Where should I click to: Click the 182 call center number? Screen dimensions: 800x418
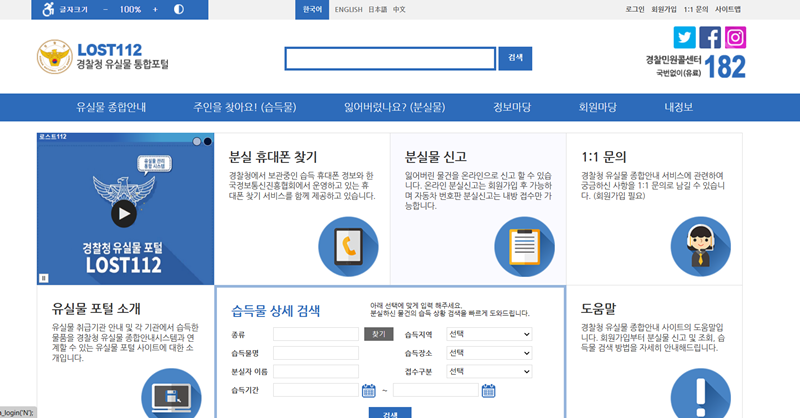(724, 67)
